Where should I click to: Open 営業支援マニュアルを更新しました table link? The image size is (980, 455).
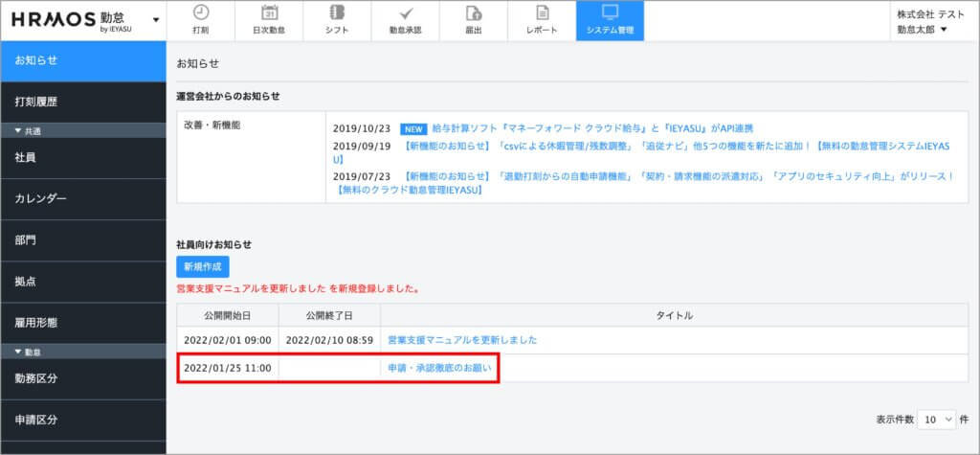point(462,340)
